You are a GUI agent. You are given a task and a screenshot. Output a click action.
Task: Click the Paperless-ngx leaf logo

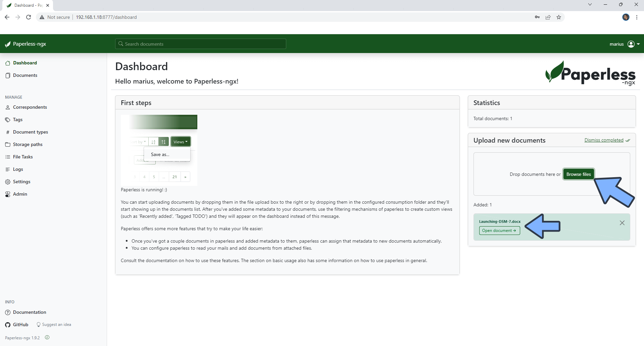tap(7, 44)
